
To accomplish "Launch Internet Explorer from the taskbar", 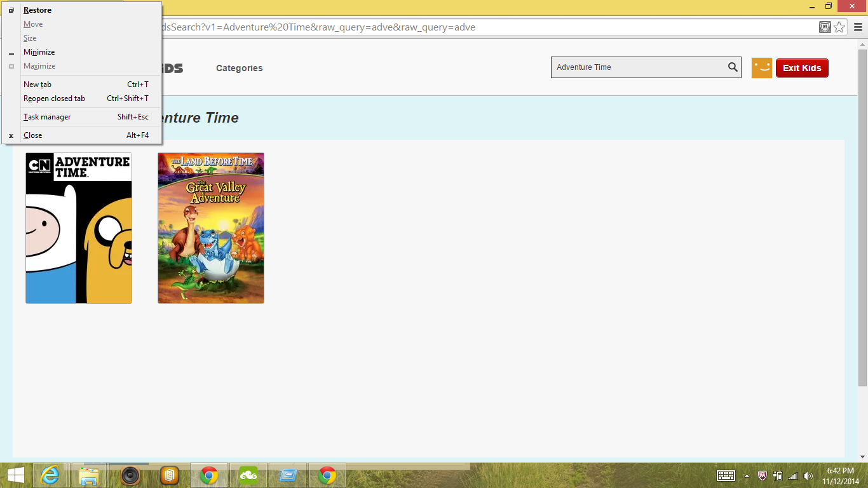I will tap(50, 475).
